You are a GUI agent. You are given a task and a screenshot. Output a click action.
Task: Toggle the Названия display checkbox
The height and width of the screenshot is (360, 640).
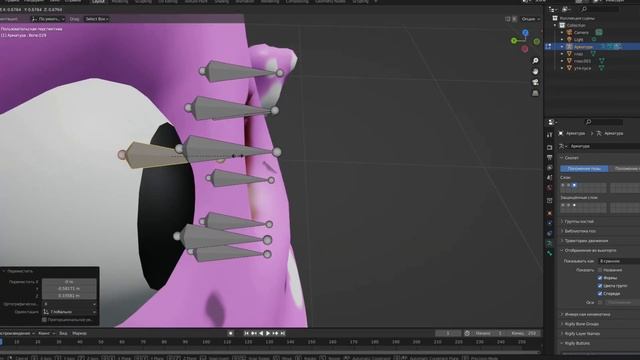pyautogui.click(x=600, y=270)
